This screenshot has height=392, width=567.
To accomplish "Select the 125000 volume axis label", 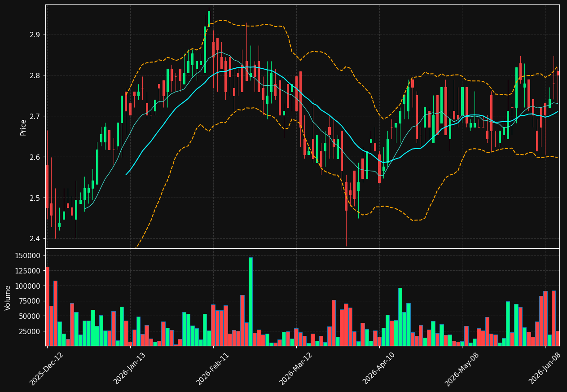I will (x=28, y=271).
